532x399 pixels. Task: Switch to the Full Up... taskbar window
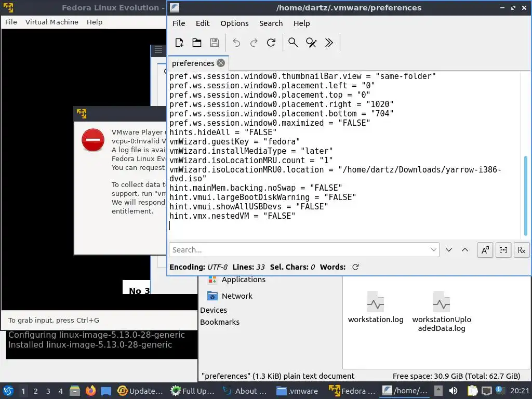pos(193,391)
